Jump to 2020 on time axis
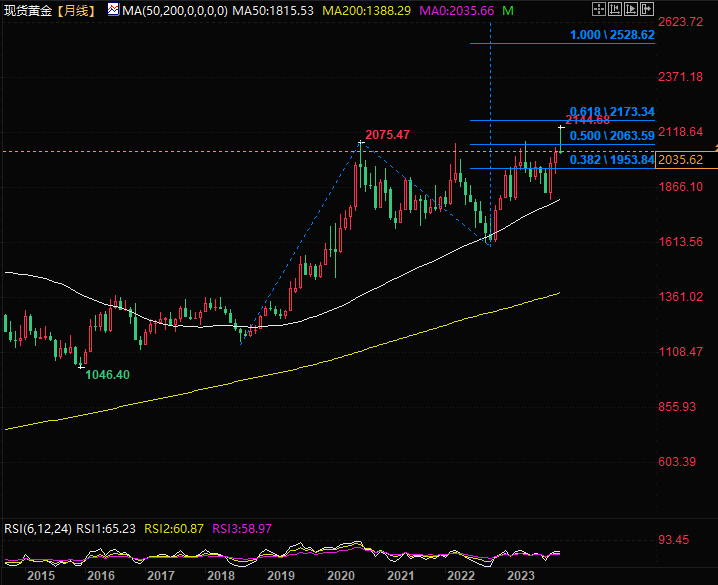This screenshot has width=718, height=585. click(x=341, y=576)
